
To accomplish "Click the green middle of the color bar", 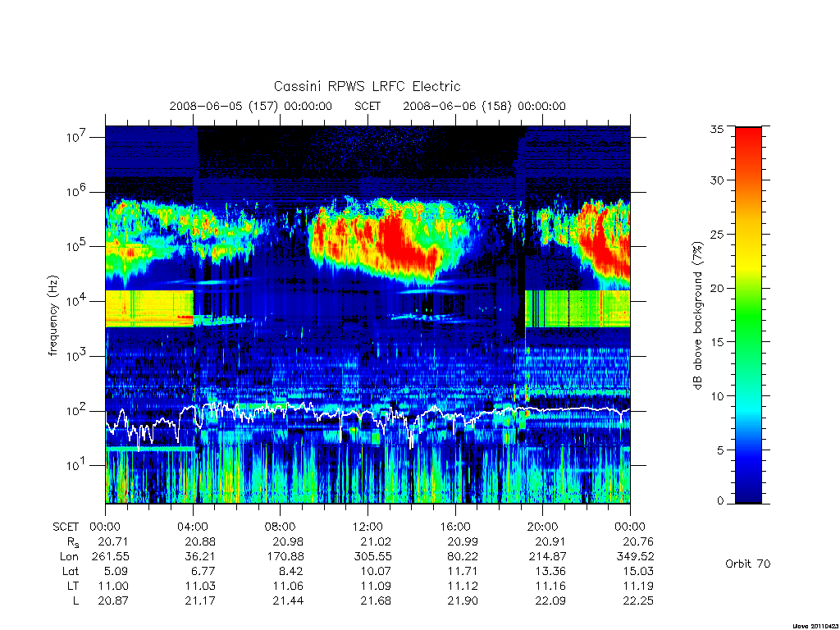I will point(748,315).
